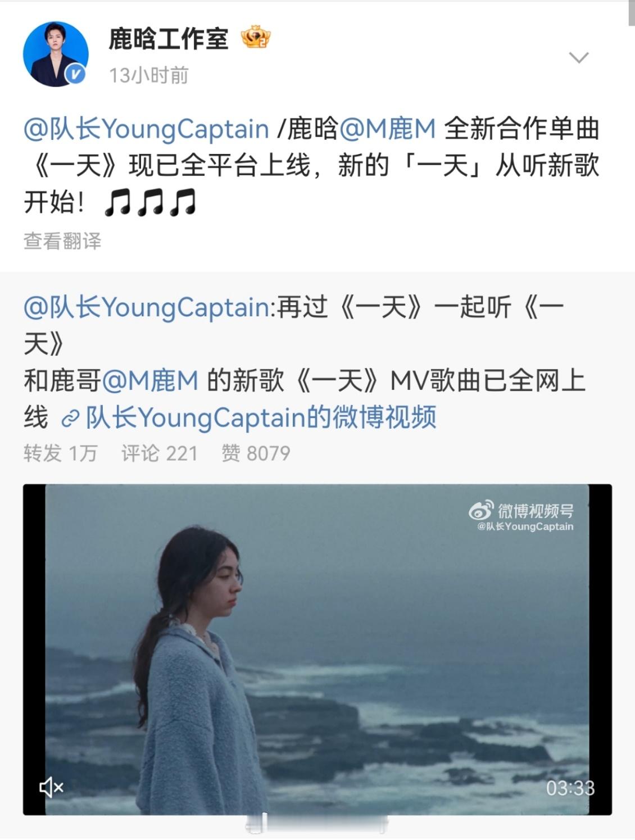The width and height of the screenshot is (635, 840).
Task: Toggle the video mute speaker icon
Action: [x=51, y=788]
